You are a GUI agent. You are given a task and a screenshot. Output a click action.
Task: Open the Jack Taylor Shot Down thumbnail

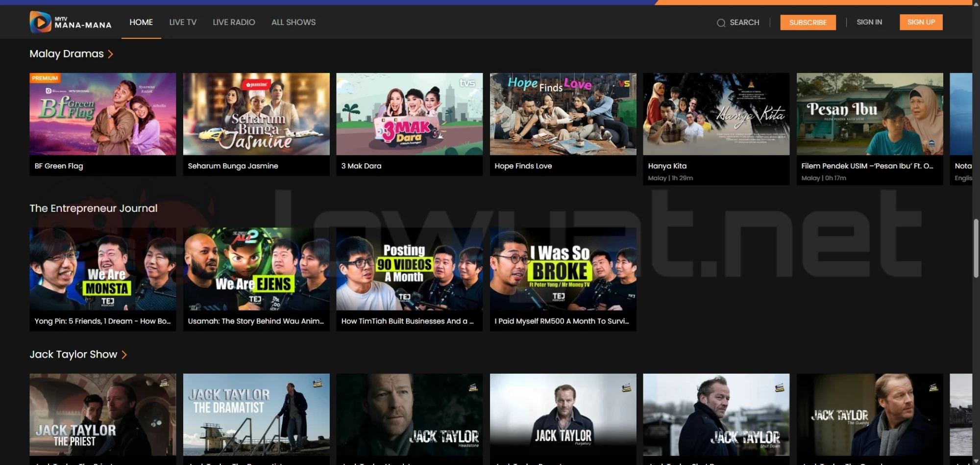[716, 415]
